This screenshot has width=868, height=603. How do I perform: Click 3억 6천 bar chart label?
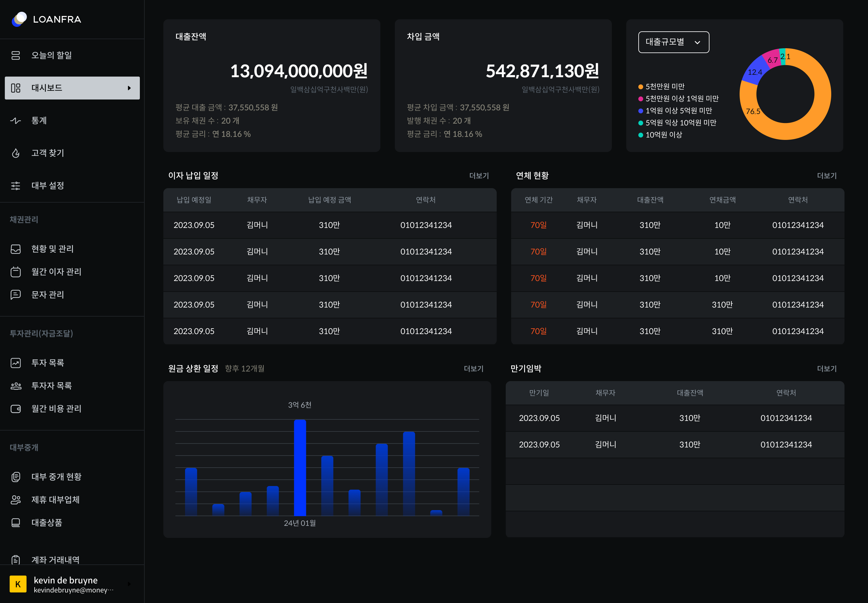coord(300,405)
